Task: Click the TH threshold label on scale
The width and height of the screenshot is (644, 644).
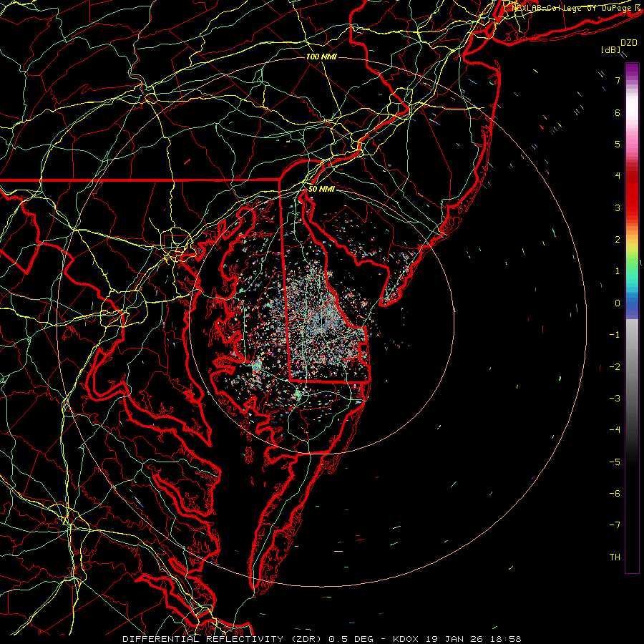Action: click(x=615, y=557)
